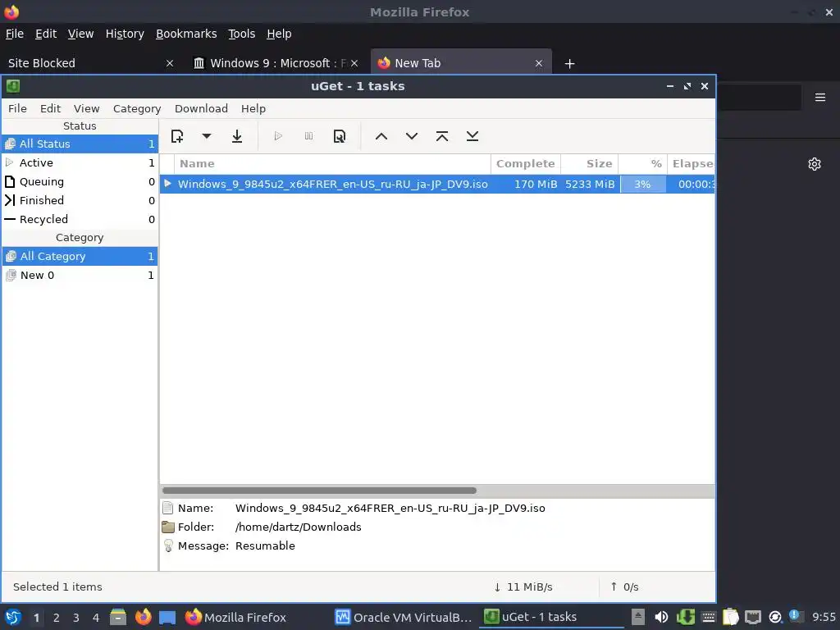Select the New 0 category

[80, 275]
